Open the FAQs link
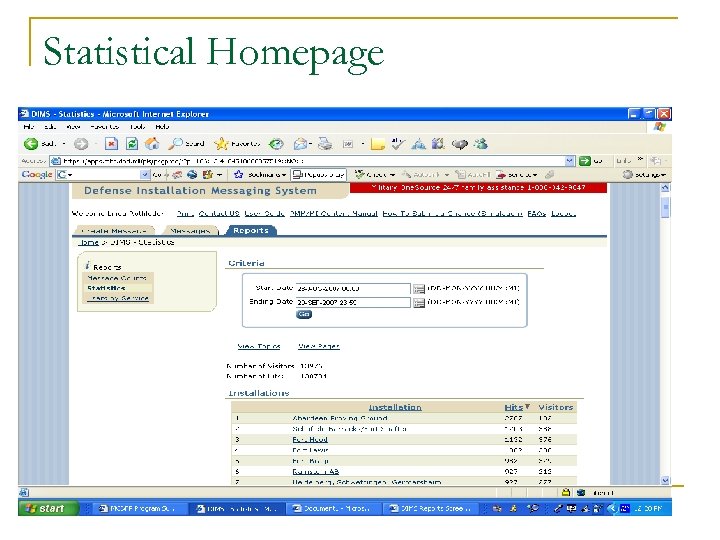 536,214
